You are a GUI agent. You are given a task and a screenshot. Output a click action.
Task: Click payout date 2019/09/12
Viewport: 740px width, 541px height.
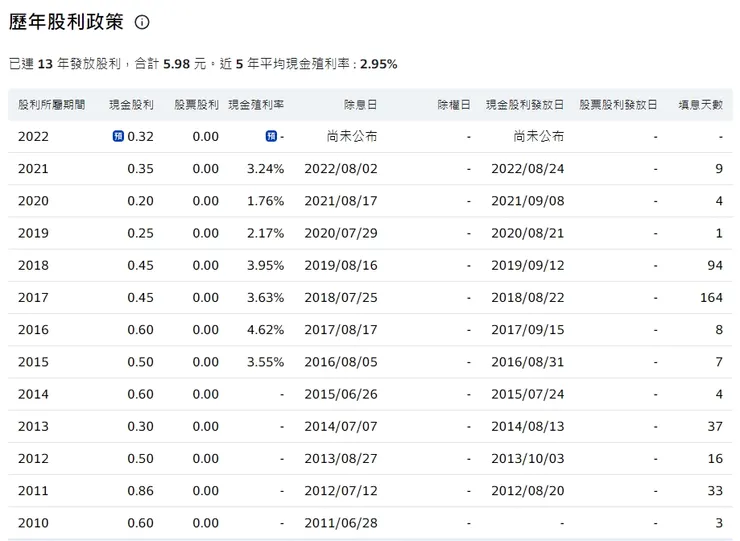(x=528, y=265)
